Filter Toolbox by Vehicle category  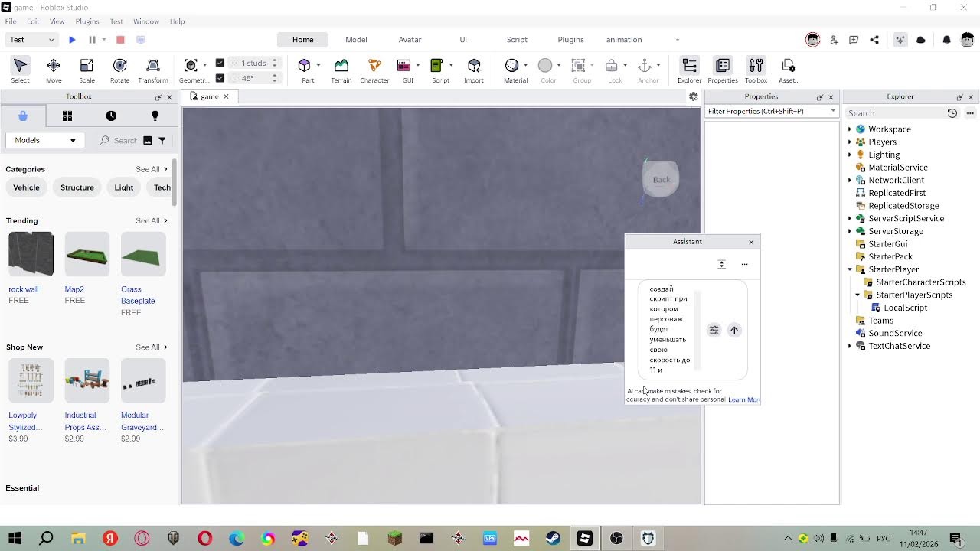(x=26, y=187)
